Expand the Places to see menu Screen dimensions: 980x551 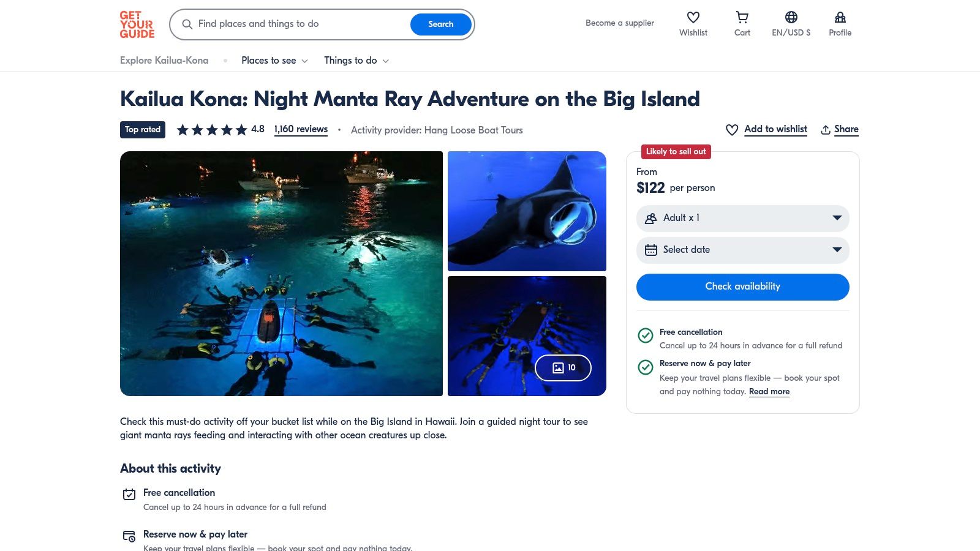point(274,61)
